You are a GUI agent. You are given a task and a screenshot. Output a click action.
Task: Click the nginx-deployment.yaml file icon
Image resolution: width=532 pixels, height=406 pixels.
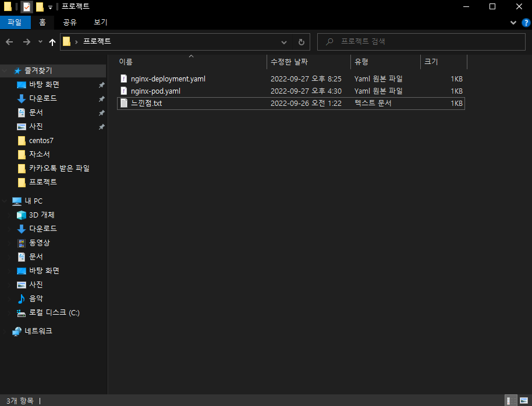124,79
